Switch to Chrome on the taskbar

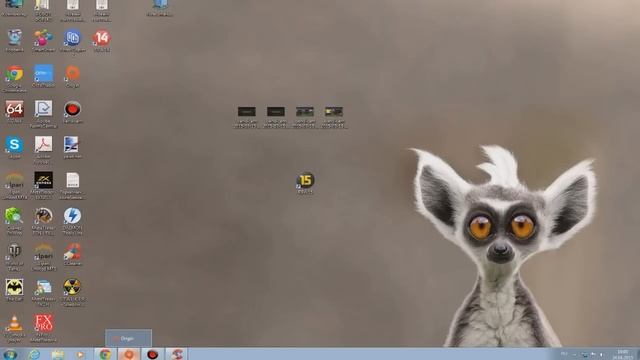point(105,354)
